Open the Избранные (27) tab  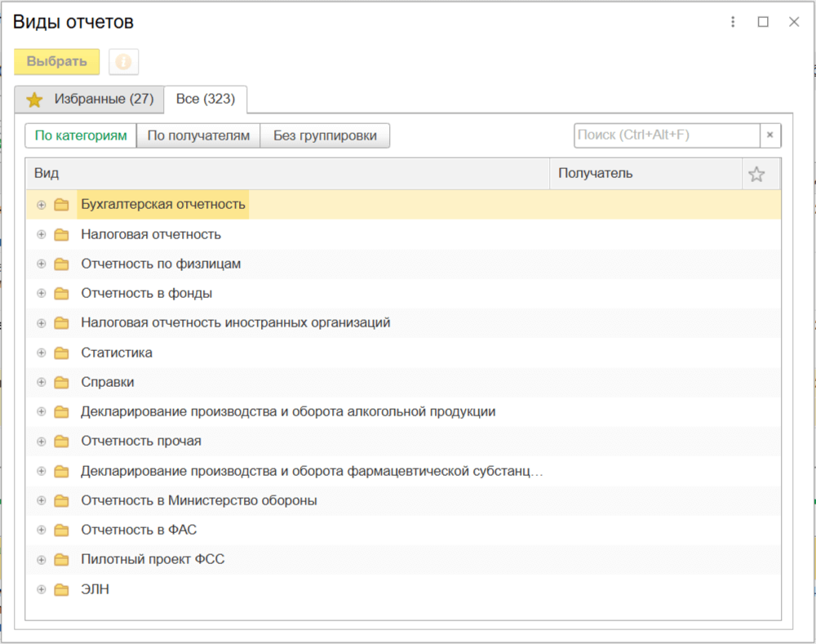pos(90,99)
